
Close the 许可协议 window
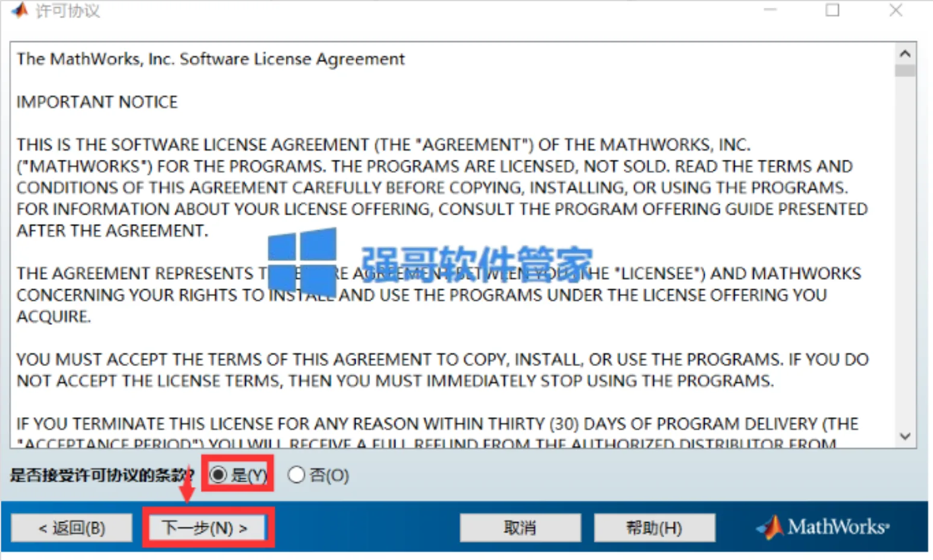(x=896, y=10)
